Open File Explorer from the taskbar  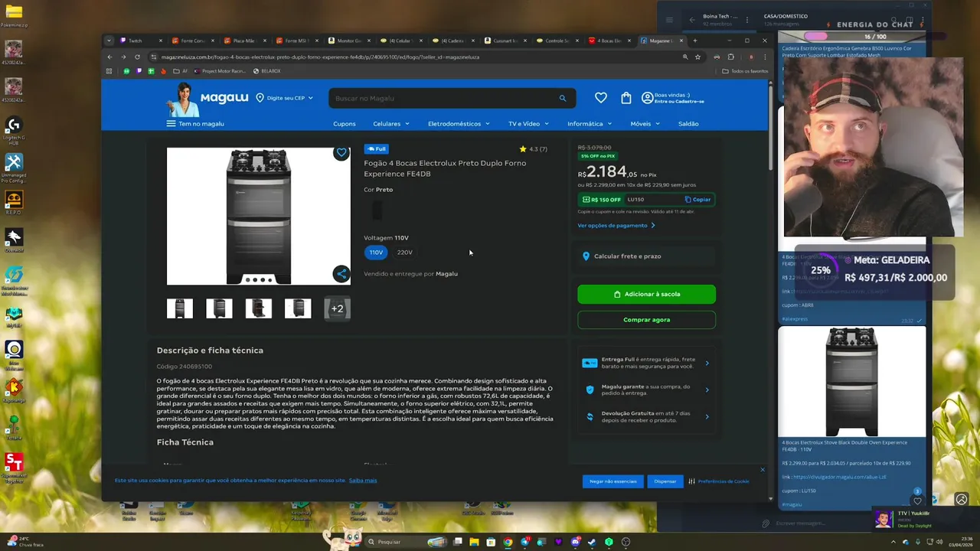pos(474,542)
